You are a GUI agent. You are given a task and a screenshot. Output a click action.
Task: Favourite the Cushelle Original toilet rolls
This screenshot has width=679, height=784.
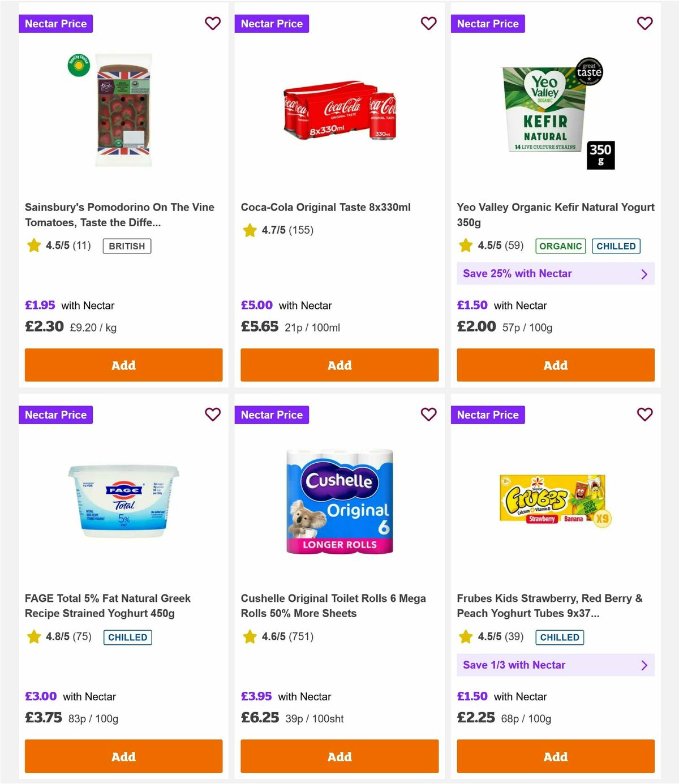[428, 414]
